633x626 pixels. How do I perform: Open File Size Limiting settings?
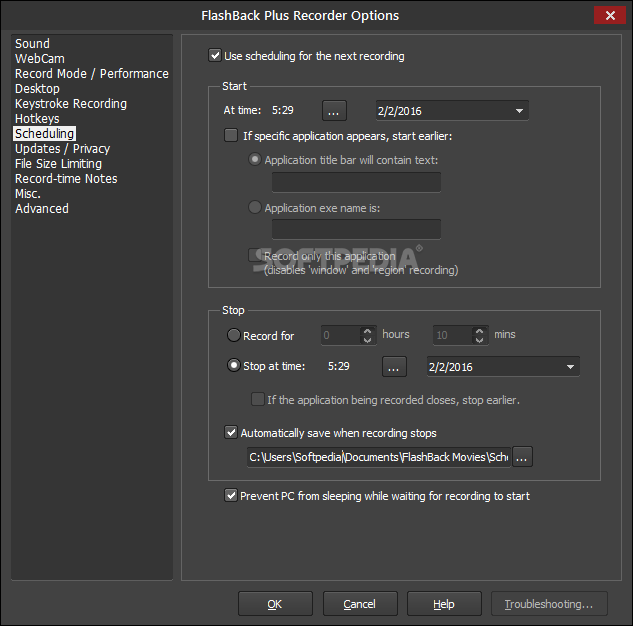click(58, 163)
